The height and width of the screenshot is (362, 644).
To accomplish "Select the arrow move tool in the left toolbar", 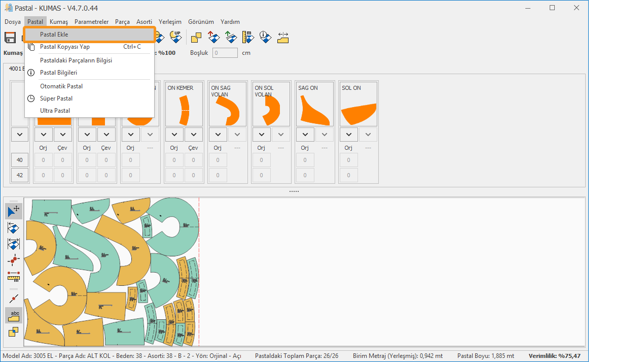I will click(14, 211).
